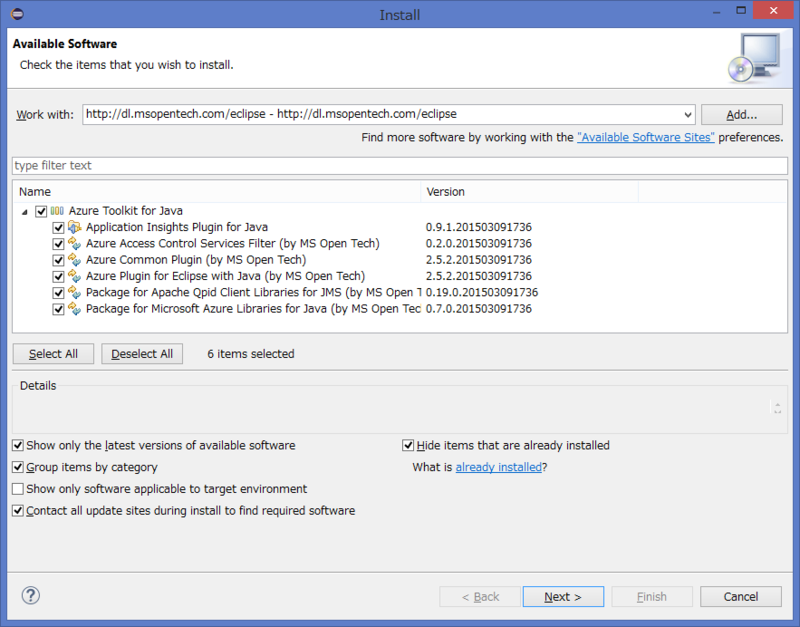Open the Work with site dropdown arrow
The image size is (800, 627).
coord(688,115)
